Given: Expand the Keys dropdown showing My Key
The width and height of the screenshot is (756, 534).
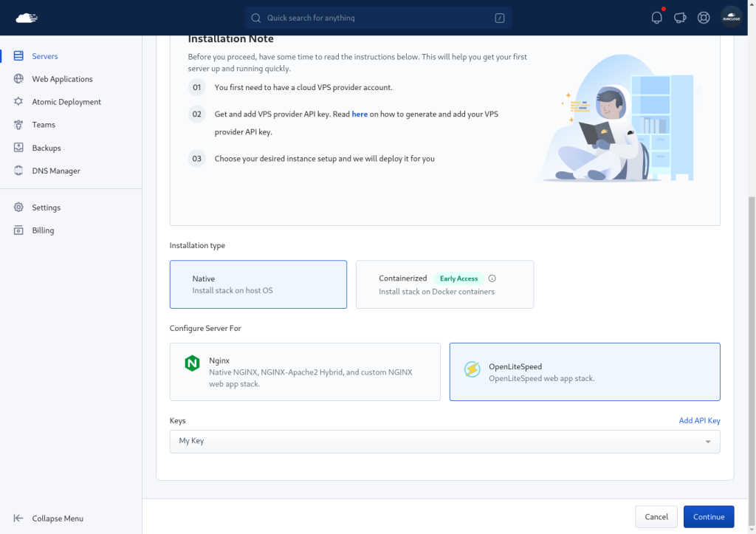Looking at the screenshot, I should 444,442.
